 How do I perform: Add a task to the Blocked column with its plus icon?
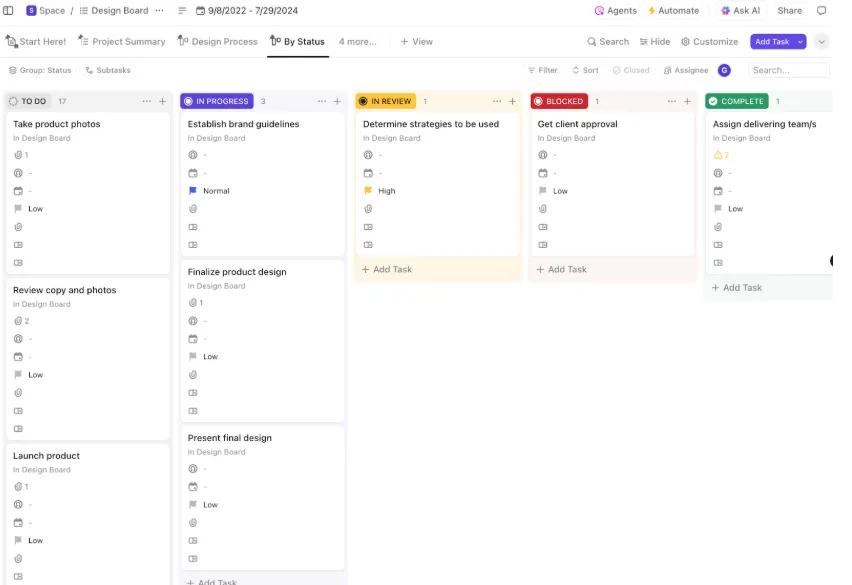687,101
